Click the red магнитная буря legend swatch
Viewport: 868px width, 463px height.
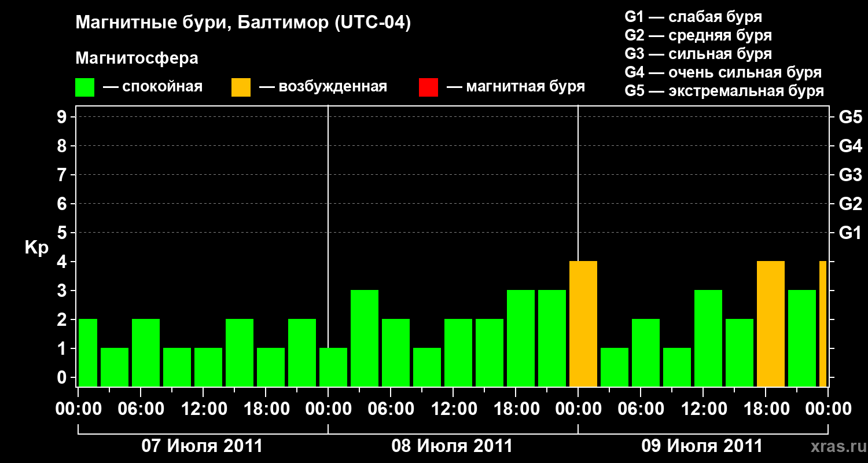click(x=428, y=87)
